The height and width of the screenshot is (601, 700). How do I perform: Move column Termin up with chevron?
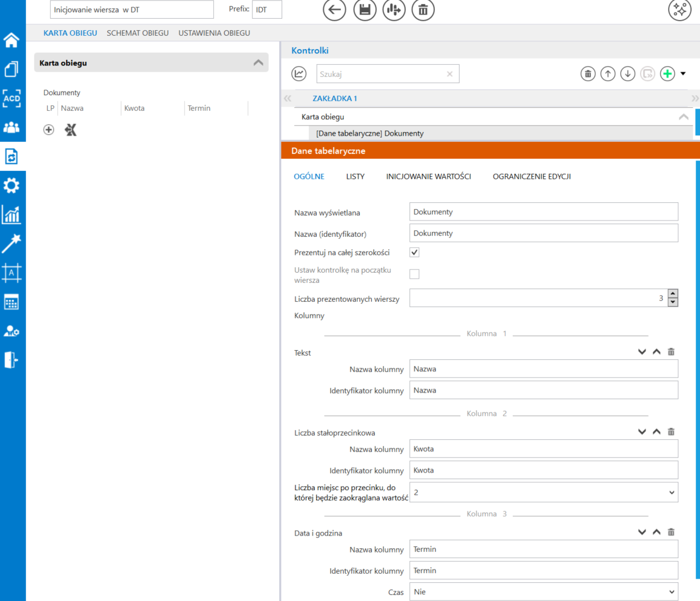click(656, 533)
